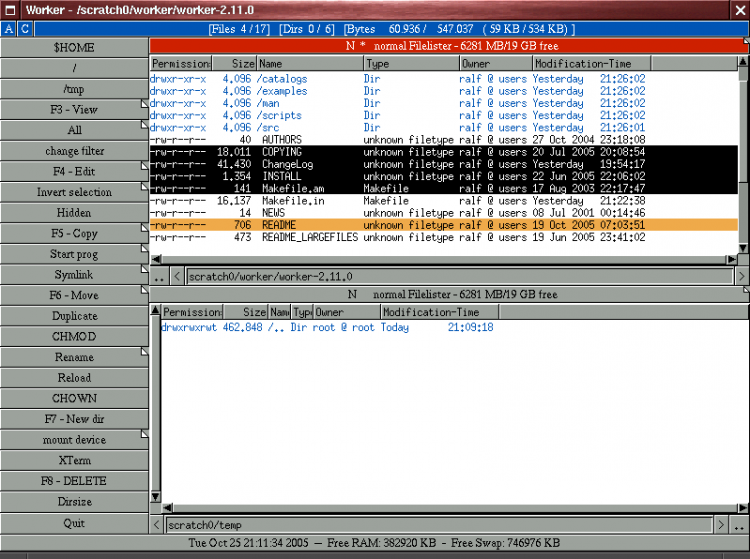
Task: Go to parent directory in lower lister
Action: point(739,525)
